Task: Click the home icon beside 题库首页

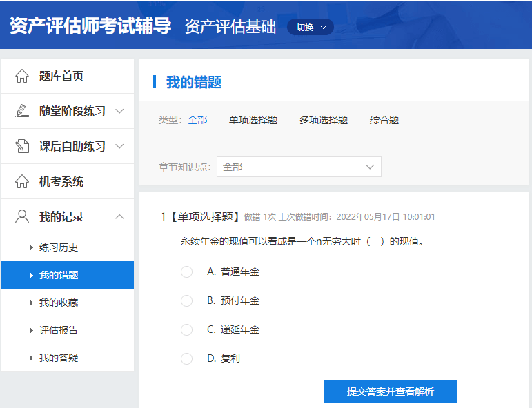Action: tap(22, 76)
